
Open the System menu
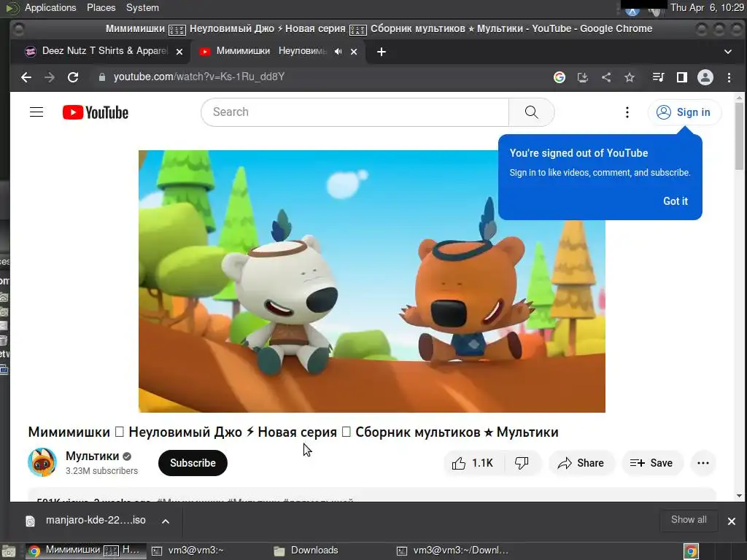[142, 7]
